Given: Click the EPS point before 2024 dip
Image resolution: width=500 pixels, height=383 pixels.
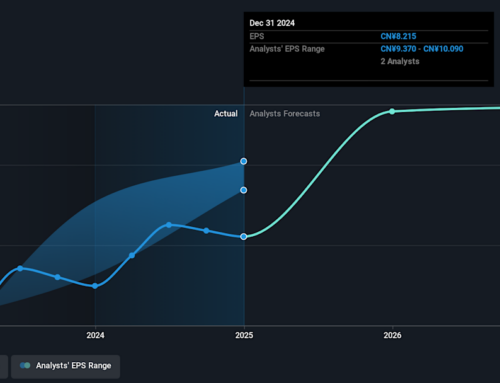Looking at the screenshot, I should 58,277.
